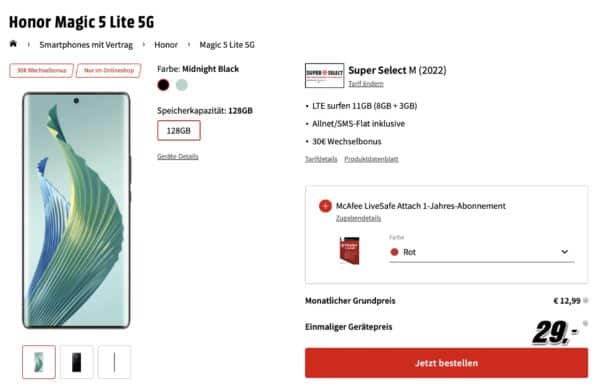Click the home icon in the breadcrumb
The height and width of the screenshot is (386, 600).
[x=13, y=44]
